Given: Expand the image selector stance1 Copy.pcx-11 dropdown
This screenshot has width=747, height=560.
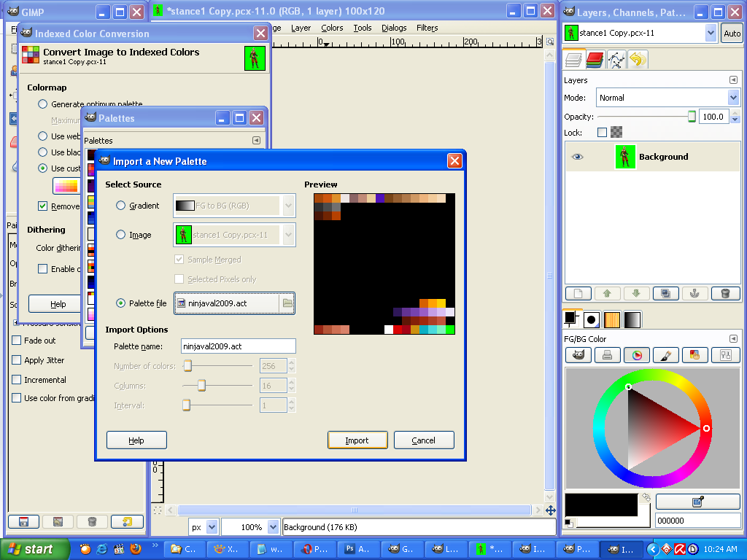Looking at the screenshot, I should click(x=711, y=34).
